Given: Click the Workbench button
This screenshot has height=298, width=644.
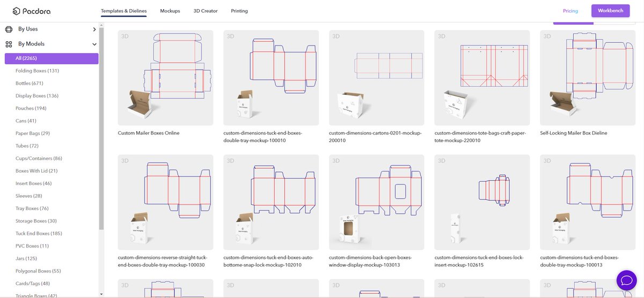Looking at the screenshot, I should [x=611, y=11].
